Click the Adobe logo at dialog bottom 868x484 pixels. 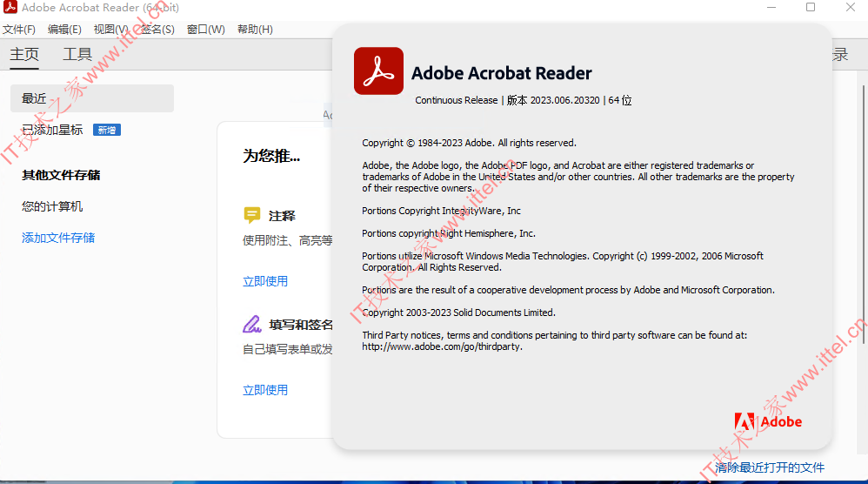pos(768,422)
